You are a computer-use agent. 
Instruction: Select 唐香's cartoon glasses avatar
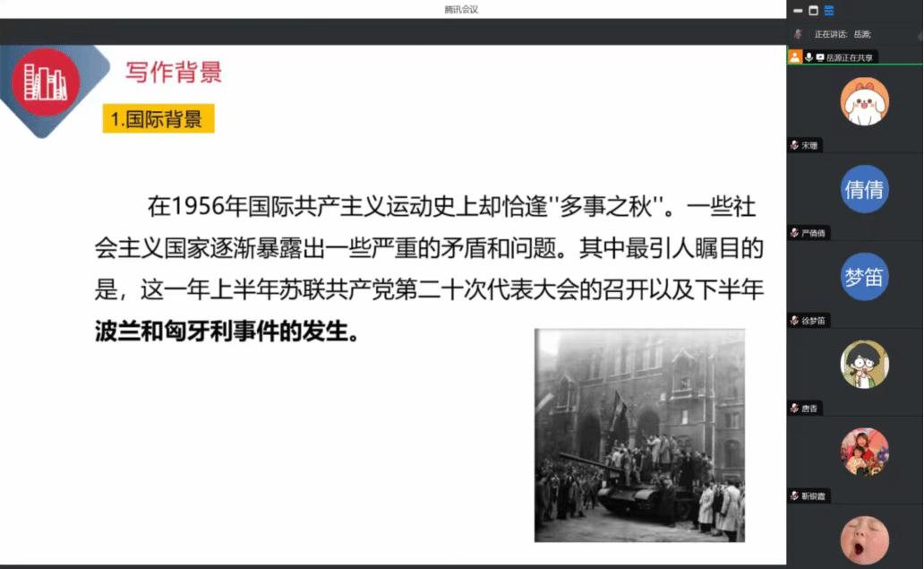click(864, 364)
